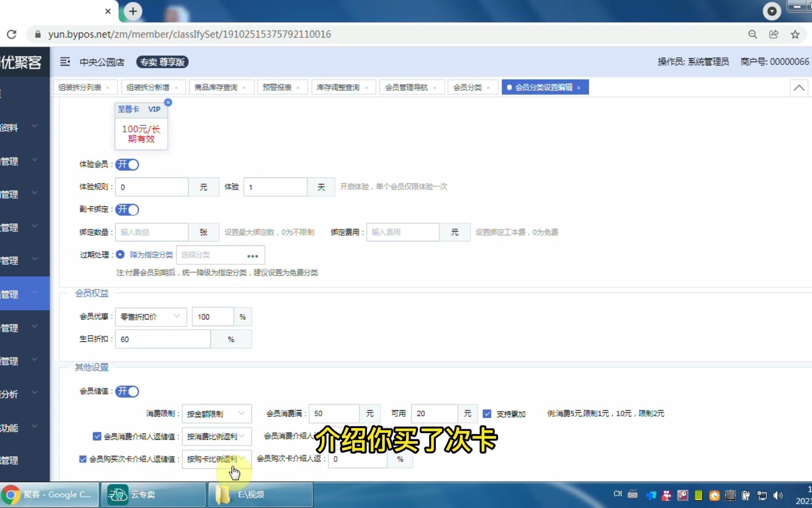Click the 绑定费用 input field

point(403,232)
